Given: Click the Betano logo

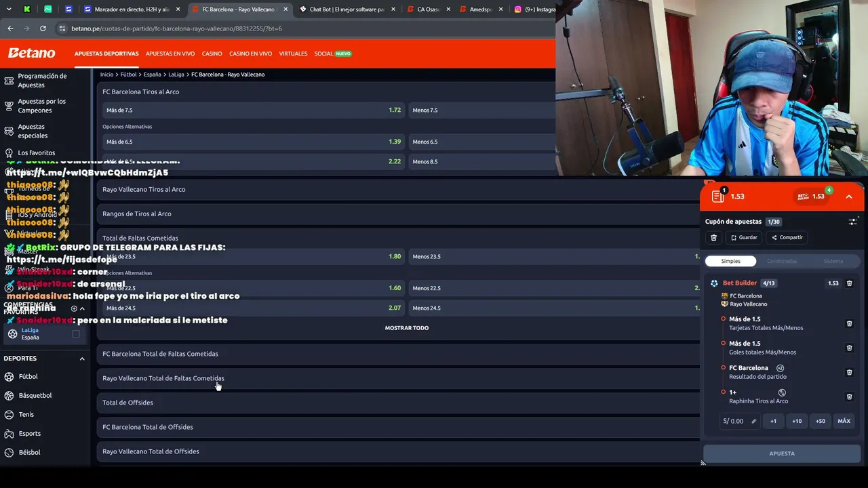Looking at the screenshot, I should pyautogui.click(x=31, y=53).
